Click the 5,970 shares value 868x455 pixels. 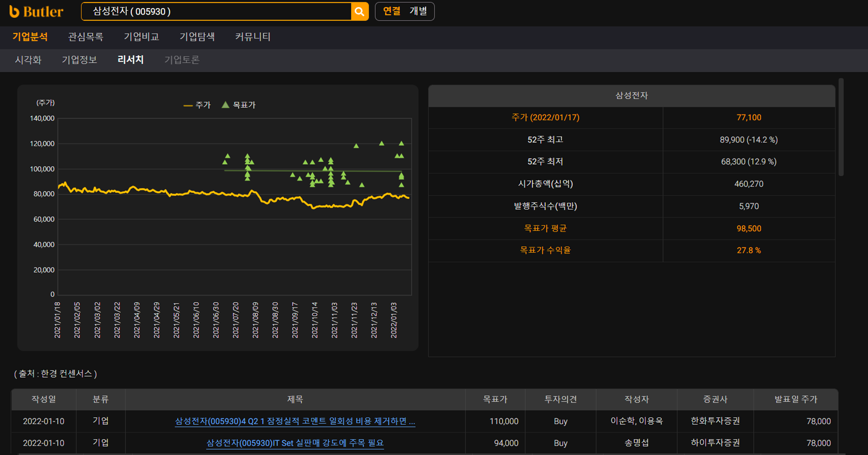749,206
